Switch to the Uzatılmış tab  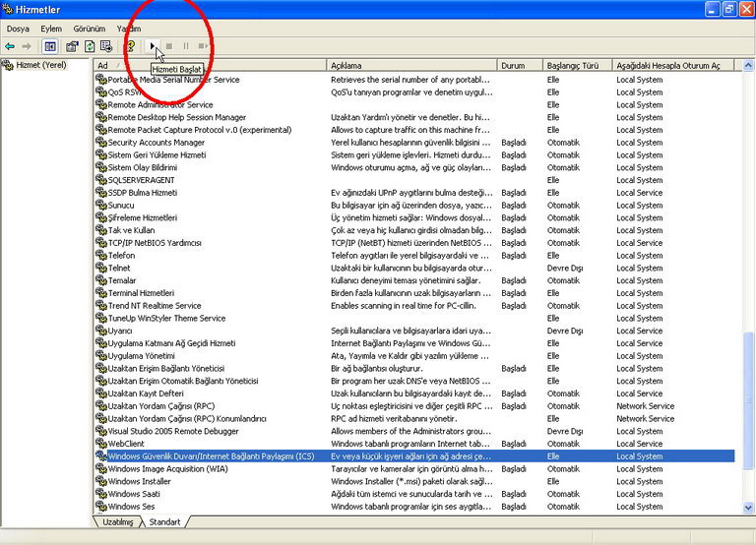pos(117,521)
